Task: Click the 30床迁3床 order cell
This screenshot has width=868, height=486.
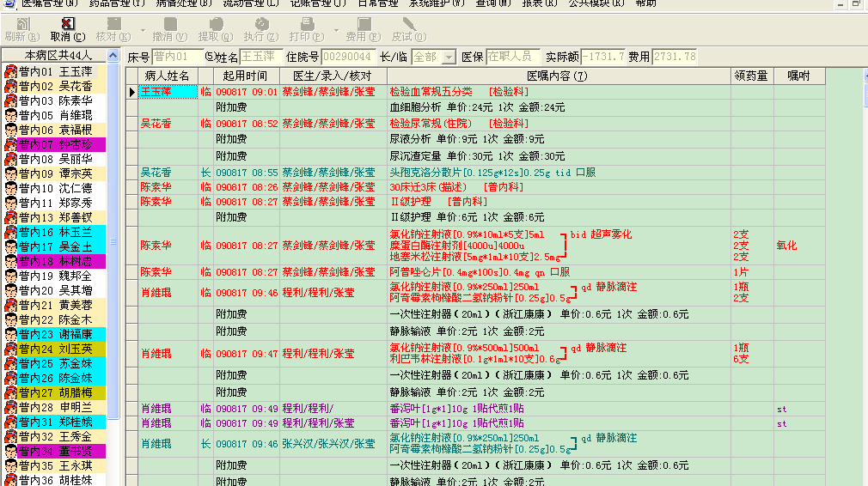Action: coord(559,187)
